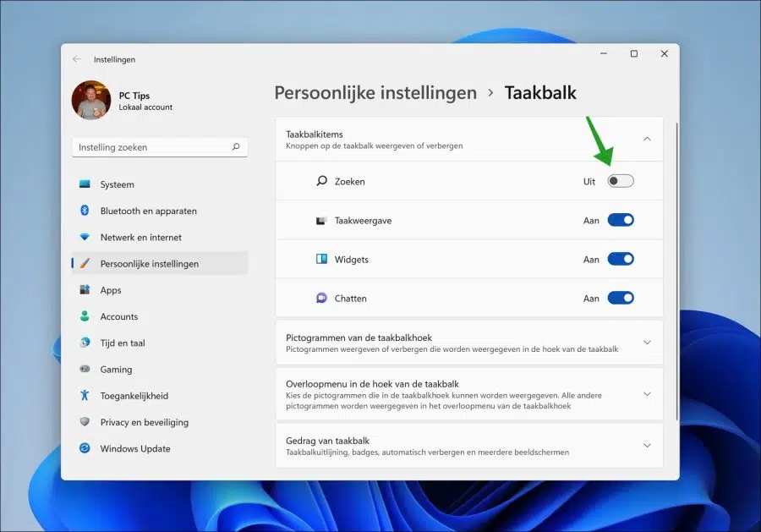Expand Overloopmenu in de hoek chevron

click(x=647, y=393)
